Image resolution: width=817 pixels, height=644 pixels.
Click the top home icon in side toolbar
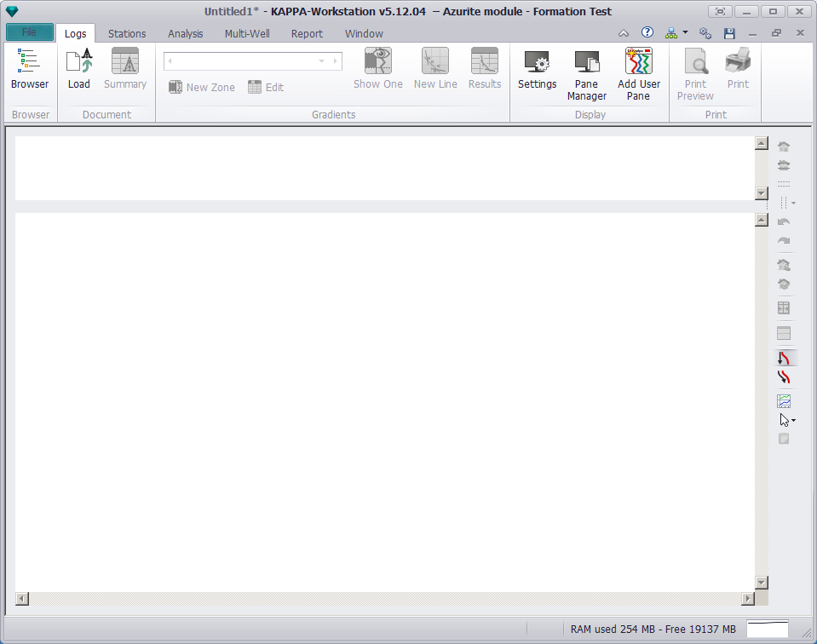click(784, 147)
